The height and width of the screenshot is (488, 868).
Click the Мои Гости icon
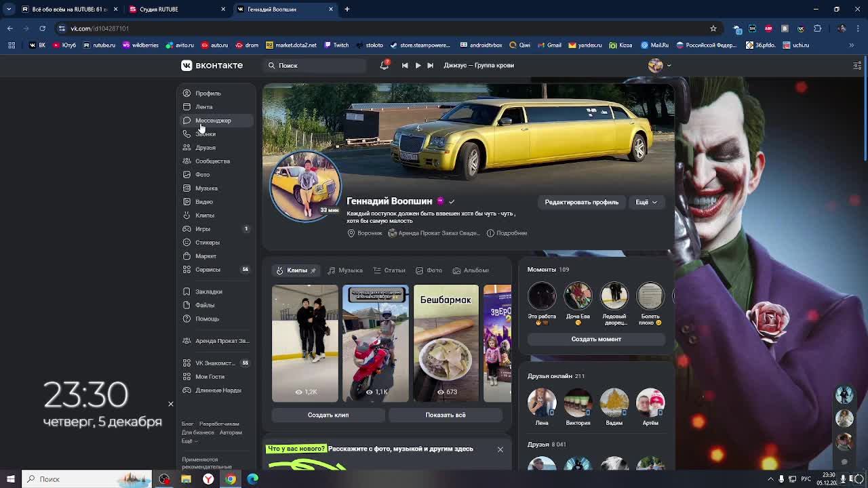point(187,376)
